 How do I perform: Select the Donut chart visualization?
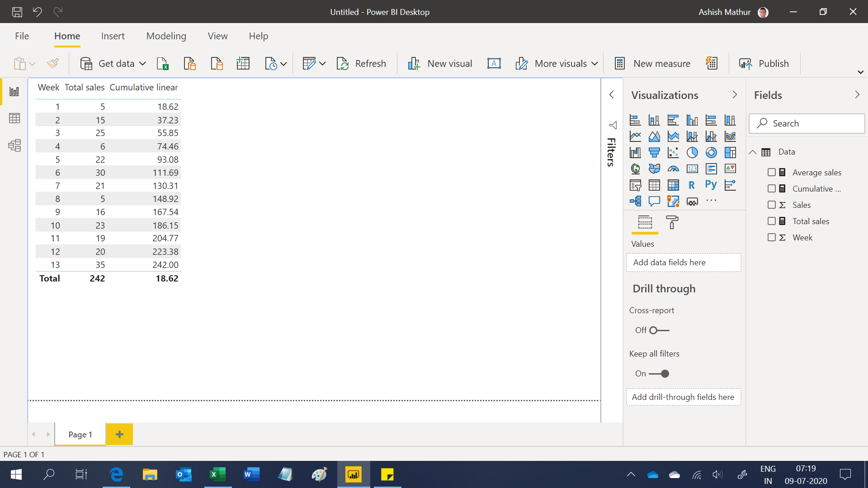(x=711, y=153)
